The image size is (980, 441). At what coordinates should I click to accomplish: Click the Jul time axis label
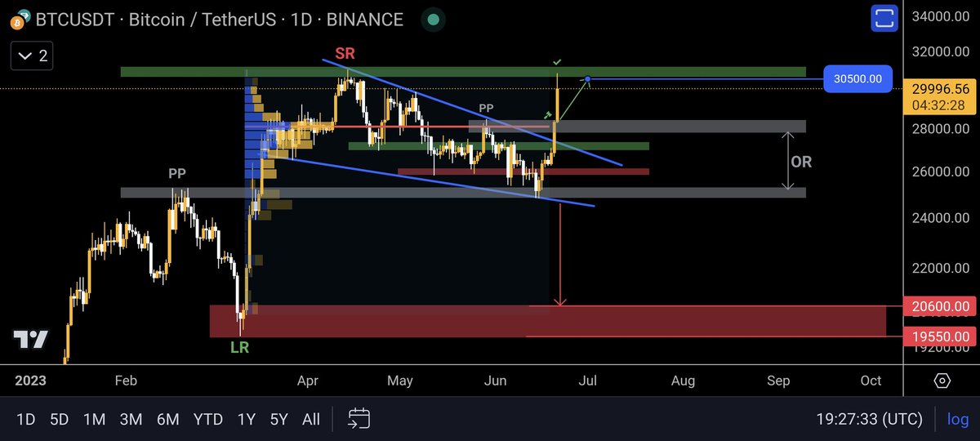[x=588, y=381]
